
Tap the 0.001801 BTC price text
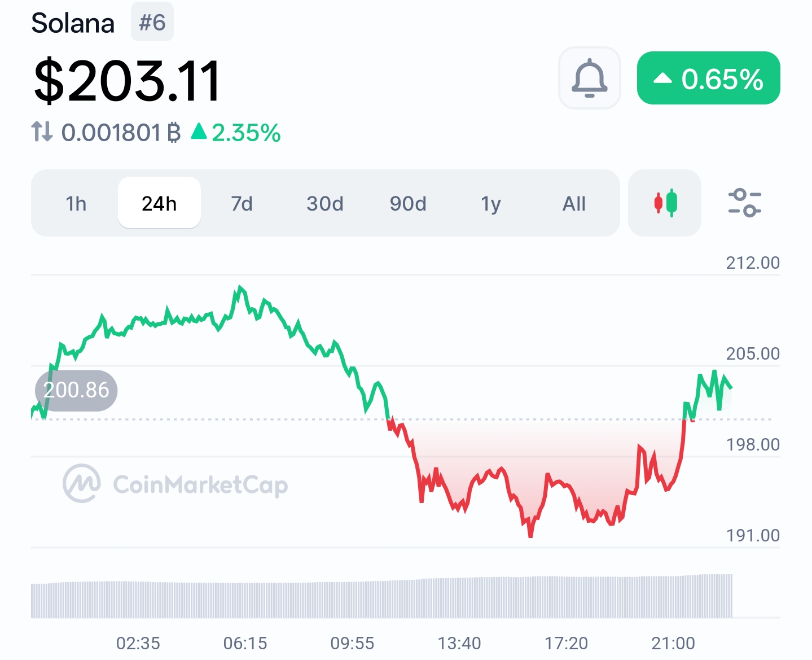[121, 133]
